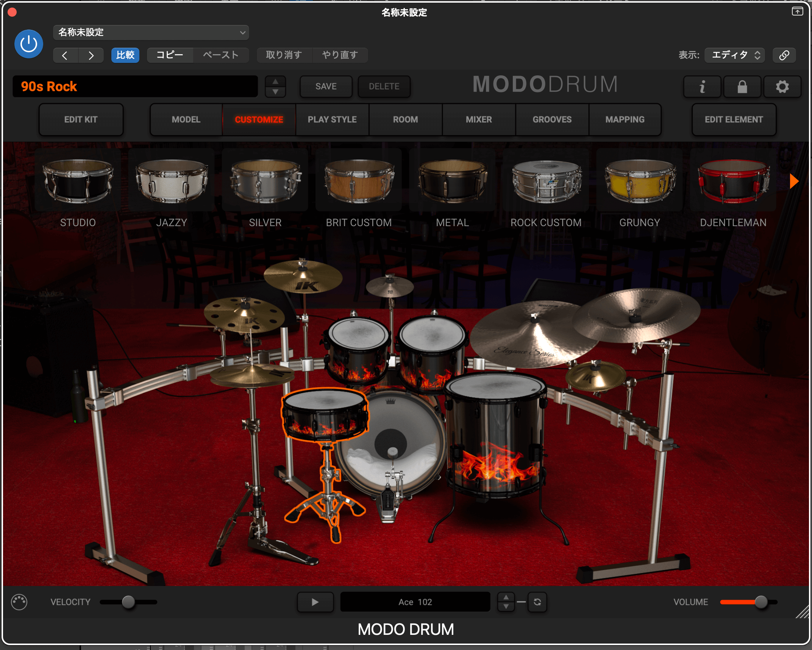
Task: Click the MIDI connector icon at bottom left
Action: (19, 602)
